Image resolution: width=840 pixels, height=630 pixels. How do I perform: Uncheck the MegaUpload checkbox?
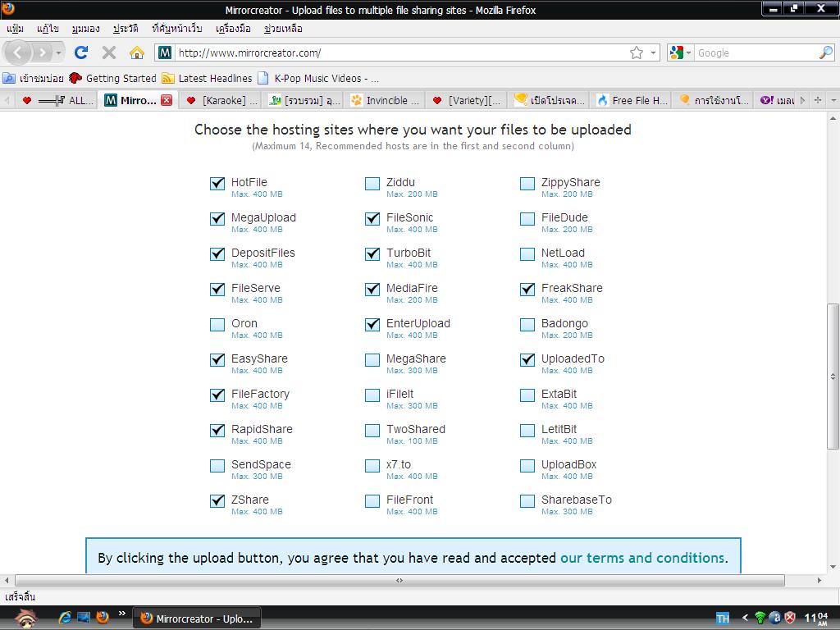[x=217, y=219]
